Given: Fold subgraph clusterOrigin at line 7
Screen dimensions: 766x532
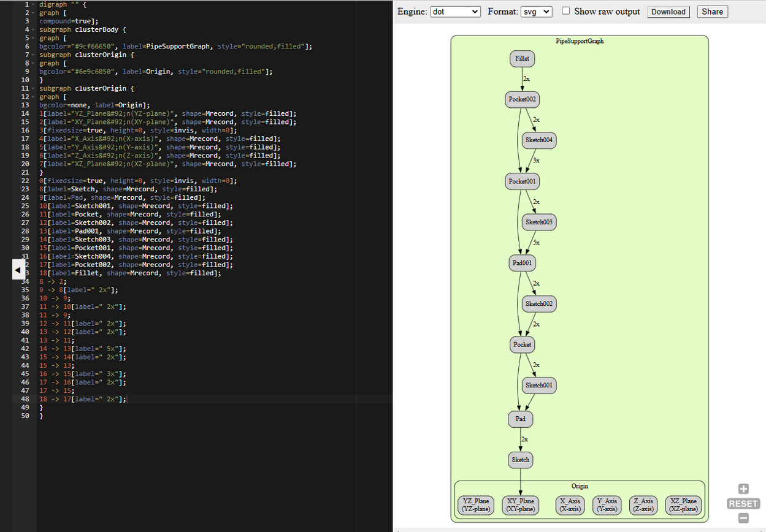Looking at the screenshot, I should (x=33, y=55).
